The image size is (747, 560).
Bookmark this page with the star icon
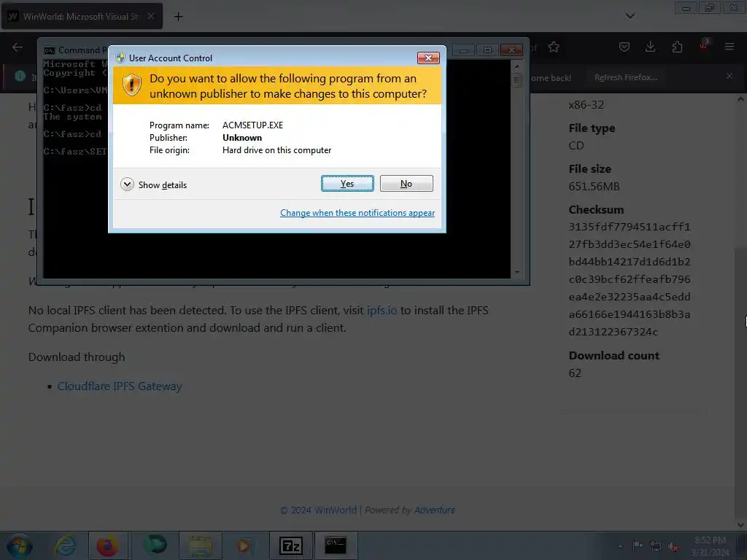coord(554,47)
